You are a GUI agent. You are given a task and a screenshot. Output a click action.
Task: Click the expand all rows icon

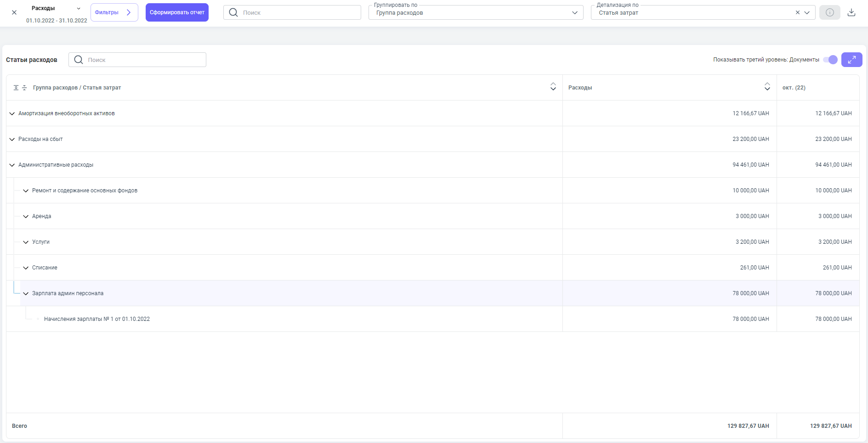point(16,88)
